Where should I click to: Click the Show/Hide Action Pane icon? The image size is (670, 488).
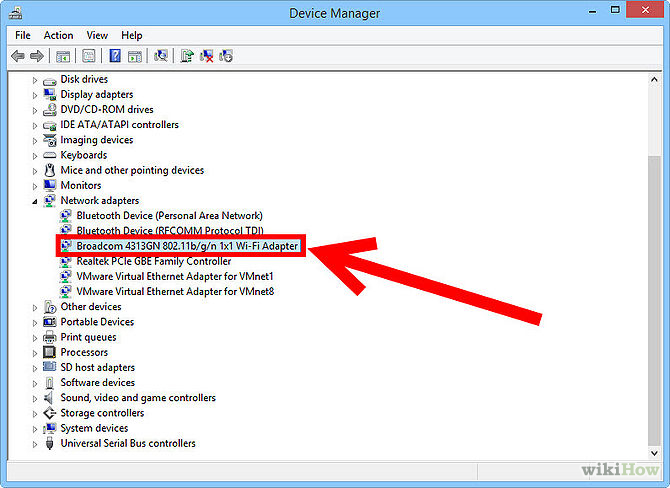(x=135, y=56)
